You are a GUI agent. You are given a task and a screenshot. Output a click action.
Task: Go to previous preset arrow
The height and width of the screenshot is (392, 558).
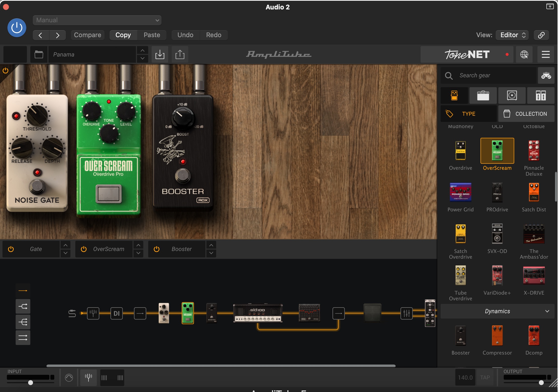point(41,35)
